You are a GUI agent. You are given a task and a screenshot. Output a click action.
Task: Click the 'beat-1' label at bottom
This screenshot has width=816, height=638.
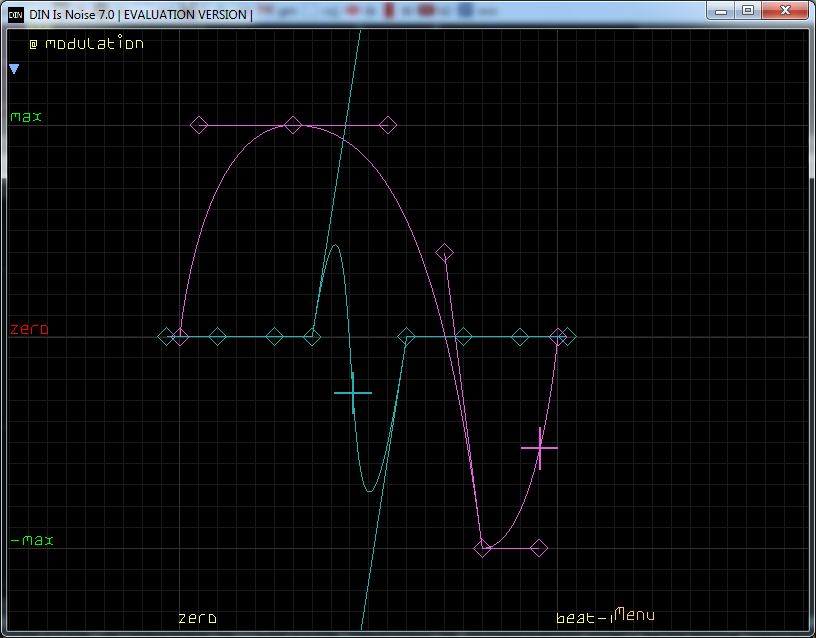coord(583,619)
